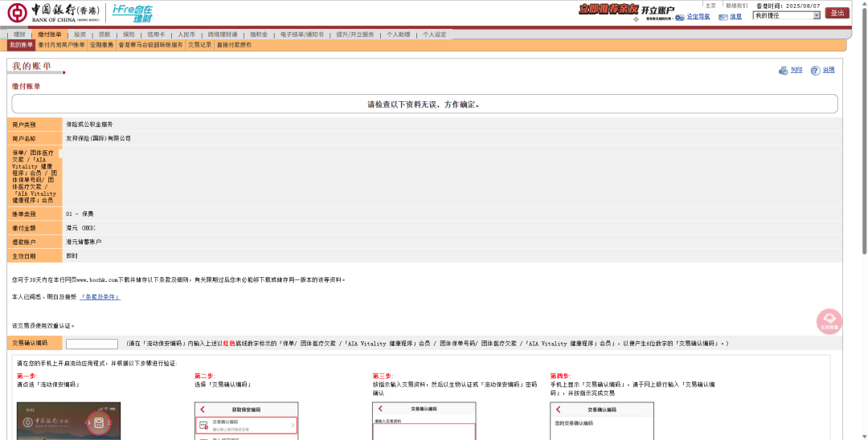Click the 联络我们 contact link

point(737,6)
